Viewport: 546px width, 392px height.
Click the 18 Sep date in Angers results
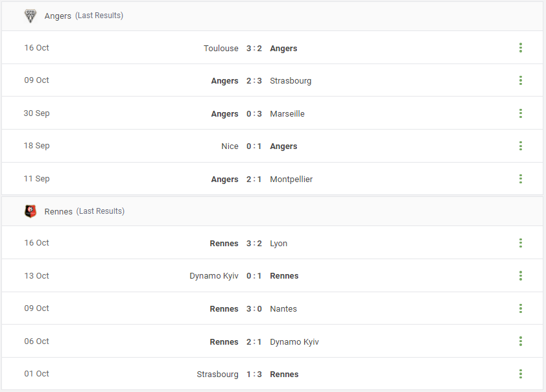pos(36,145)
